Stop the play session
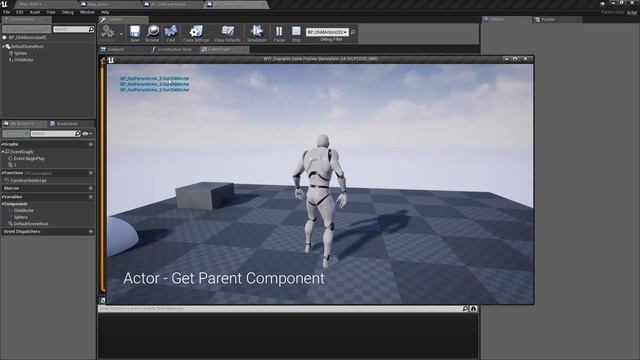 [x=296, y=33]
